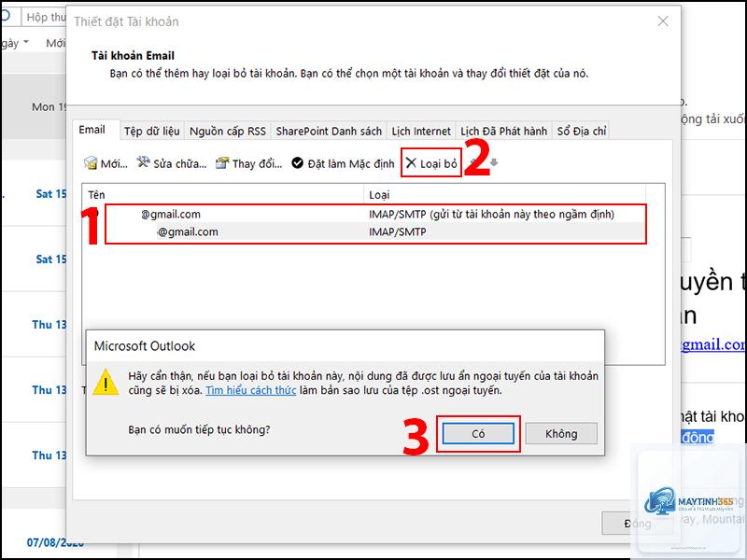Click the Loại column header
The width and height of the screenshot is (747, 560).
pyautogui.click(x=505, y=195)
